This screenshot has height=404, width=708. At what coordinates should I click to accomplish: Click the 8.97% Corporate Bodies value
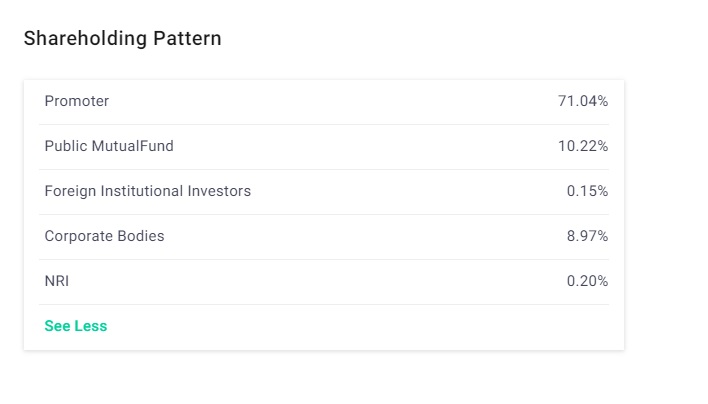tap(587, 236)
